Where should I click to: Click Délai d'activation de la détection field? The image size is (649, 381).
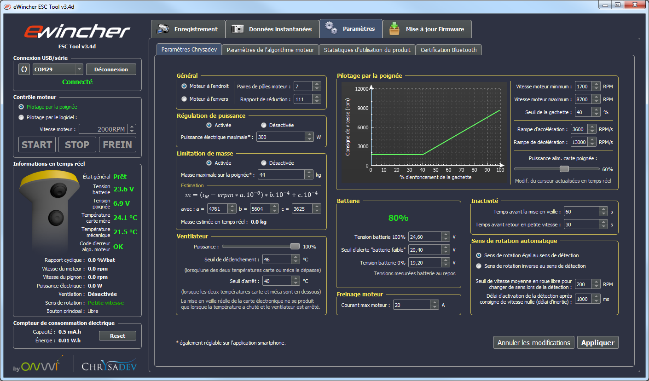(587, 299)
